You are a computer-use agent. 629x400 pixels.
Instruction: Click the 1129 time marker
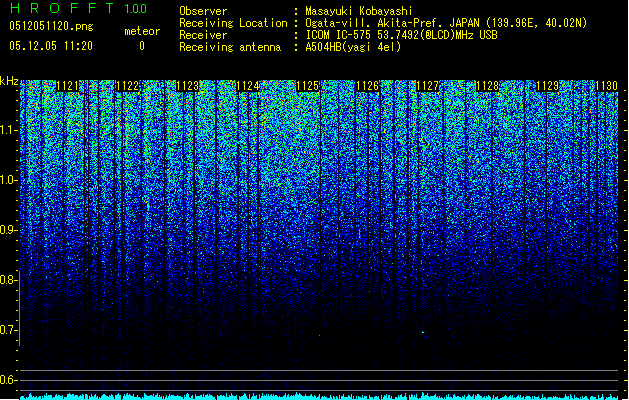coord(548,86)
